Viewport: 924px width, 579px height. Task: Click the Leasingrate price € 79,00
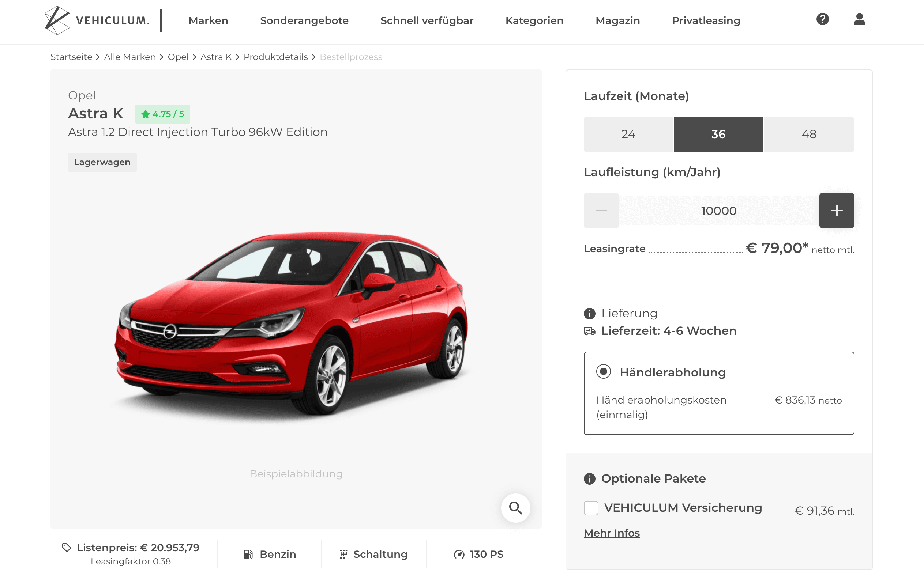pyautogui.click(x=777, y=248)
